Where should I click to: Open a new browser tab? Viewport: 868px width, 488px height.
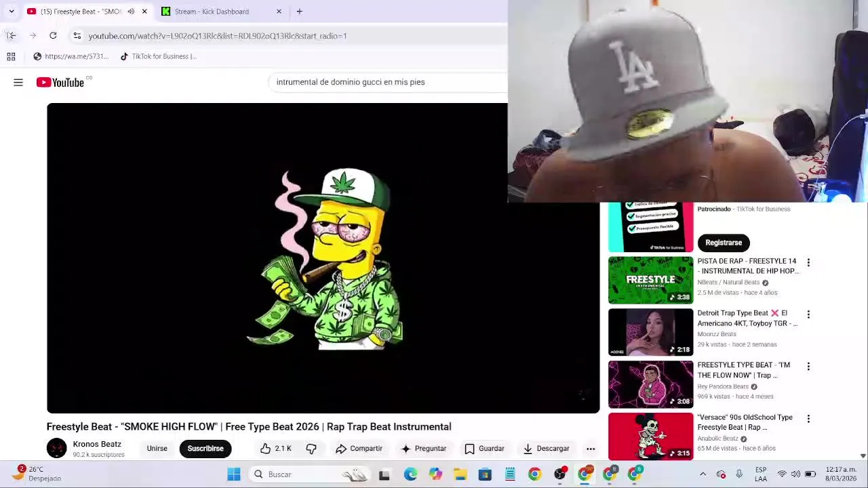(x=299, y=12)
